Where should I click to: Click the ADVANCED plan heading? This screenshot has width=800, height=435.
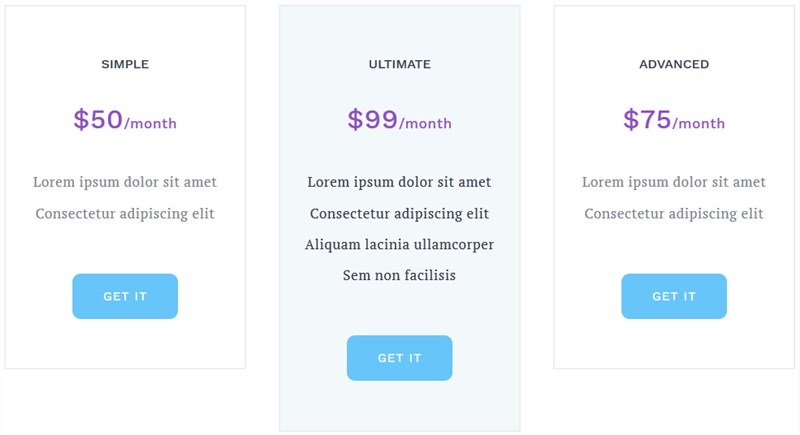click(674, 64)
